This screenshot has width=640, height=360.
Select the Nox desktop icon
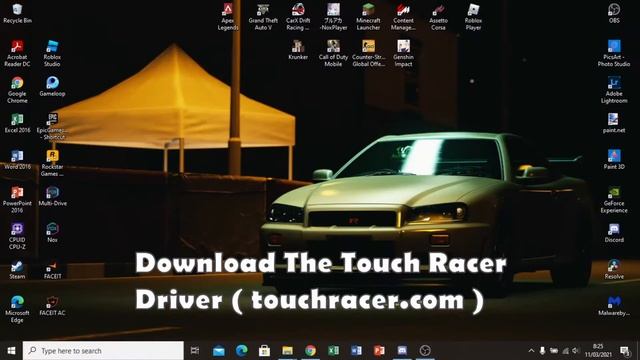(x=52, y=232)
